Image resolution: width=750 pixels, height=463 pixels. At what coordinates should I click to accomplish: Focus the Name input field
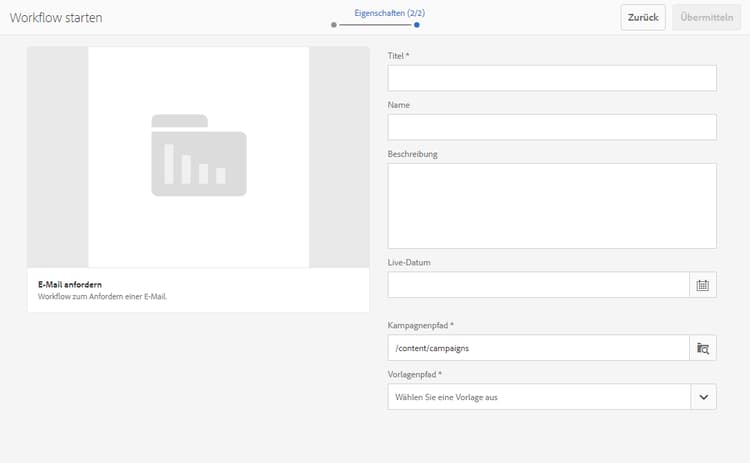click(x=552, y=127)
